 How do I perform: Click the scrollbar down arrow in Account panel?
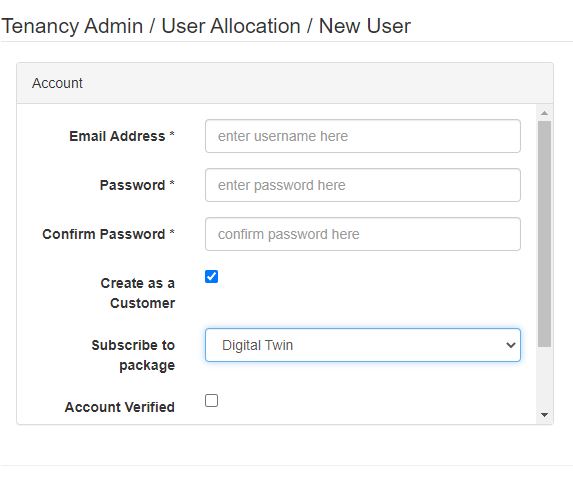coord(544,415)
